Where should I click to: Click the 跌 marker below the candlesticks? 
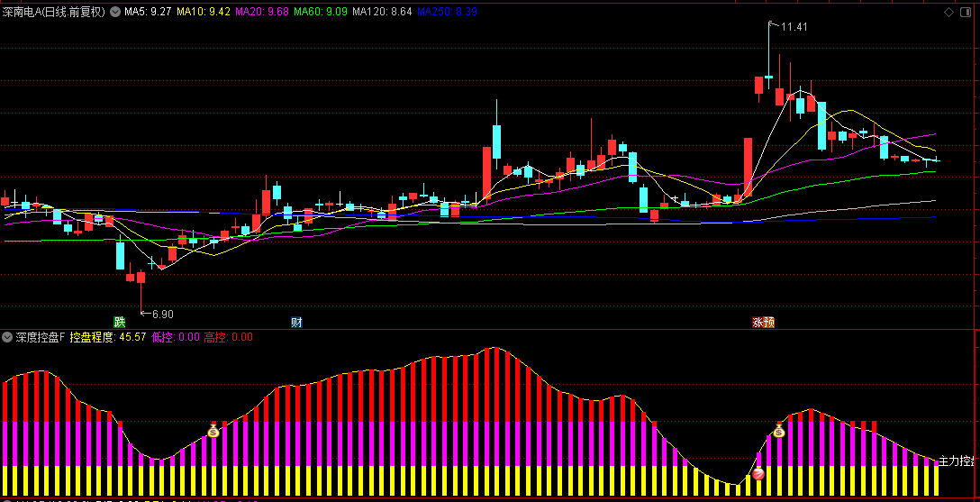pyautogui.click(x=120, y=322)
